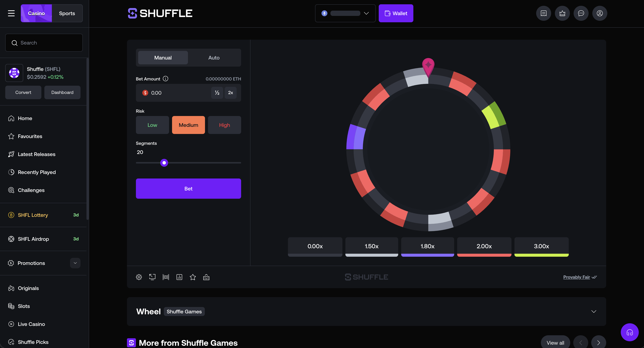Show previous Shuffle Games carousel arrow
This screenshot has width=644, height=348.
click(581, 343)
